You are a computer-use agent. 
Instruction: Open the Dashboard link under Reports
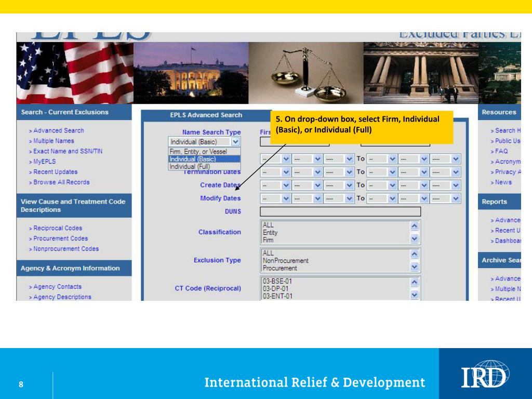[508, 241]
